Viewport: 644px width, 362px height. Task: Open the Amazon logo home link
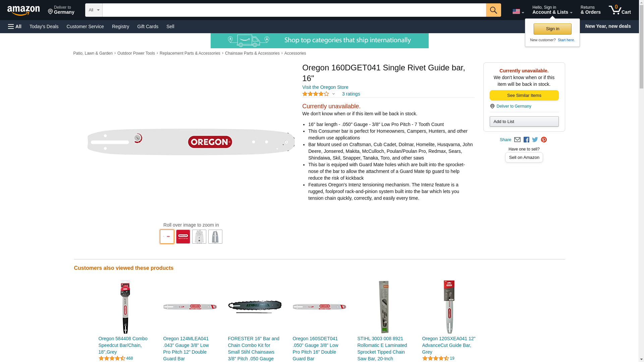click(x=24, y=10)
